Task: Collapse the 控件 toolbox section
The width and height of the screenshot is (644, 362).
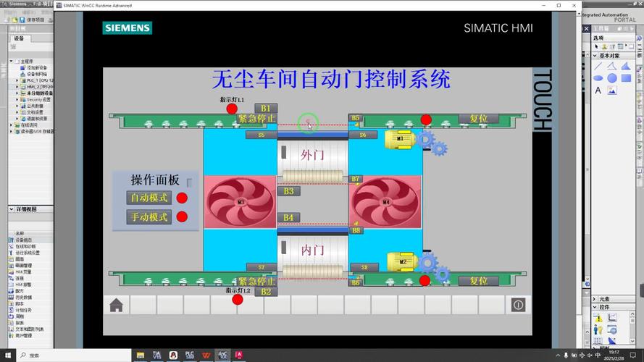Action: tap(595, 307)
